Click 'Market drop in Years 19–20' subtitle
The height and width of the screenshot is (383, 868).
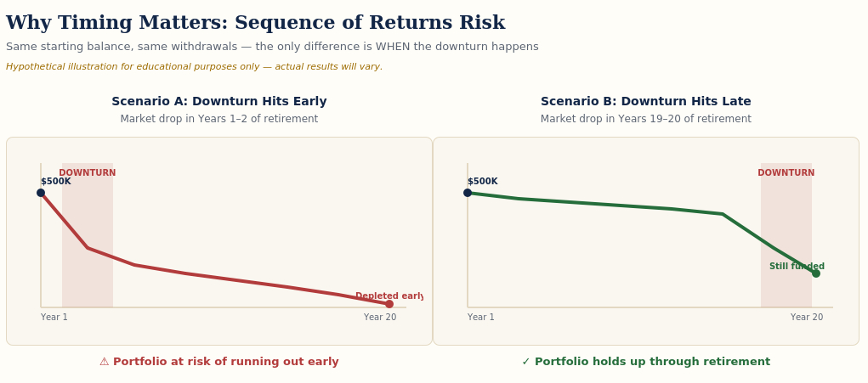[646, 119]
